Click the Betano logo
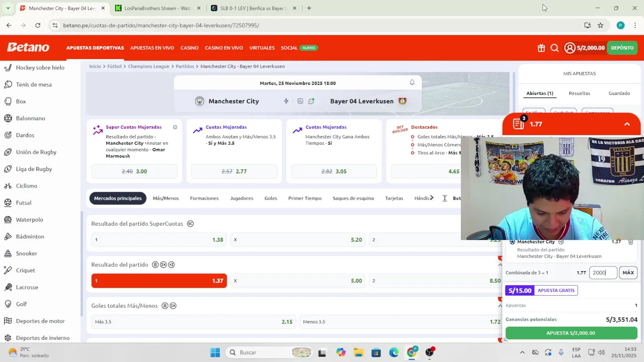 click(28, 47)
